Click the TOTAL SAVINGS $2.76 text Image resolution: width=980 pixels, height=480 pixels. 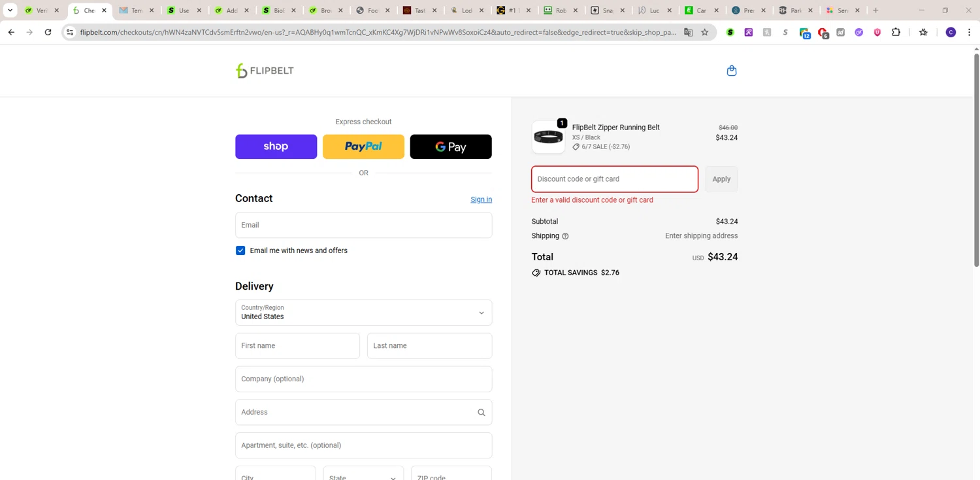click(x=581, y=273)
